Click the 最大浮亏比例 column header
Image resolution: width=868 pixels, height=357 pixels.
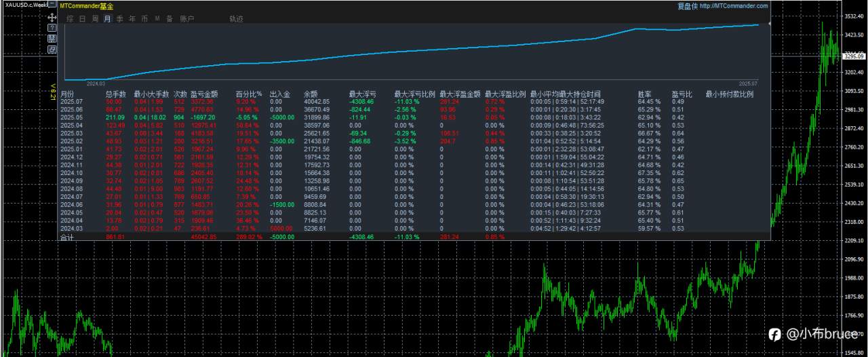(414, 94)
